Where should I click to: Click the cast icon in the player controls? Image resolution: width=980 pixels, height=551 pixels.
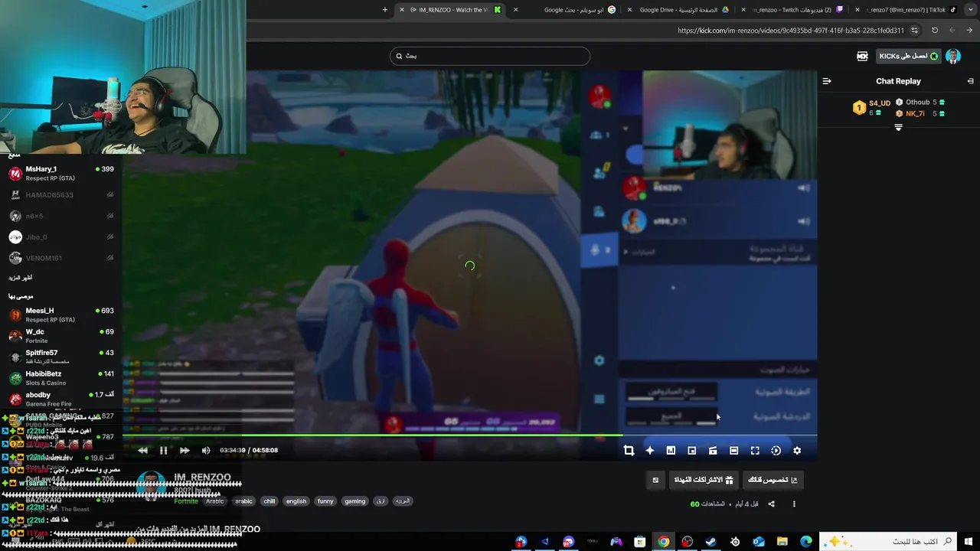[x=713, y=451]
